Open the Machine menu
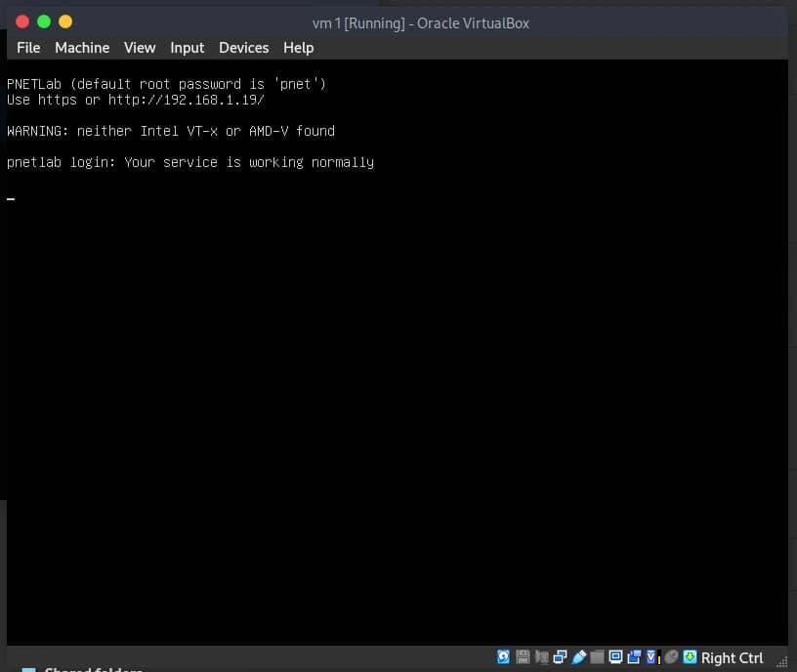This screenshot has height=672, width=797. click(x=82, y=47)
